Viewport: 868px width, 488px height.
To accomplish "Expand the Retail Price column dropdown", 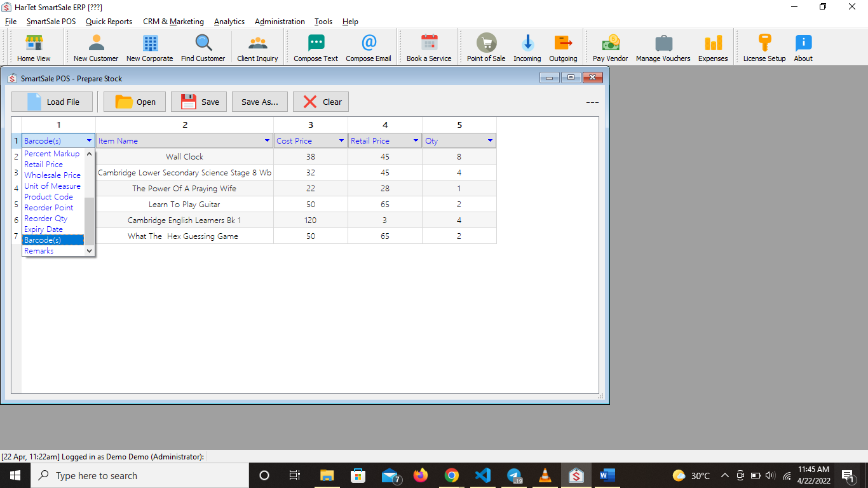I will click(416, 140).
